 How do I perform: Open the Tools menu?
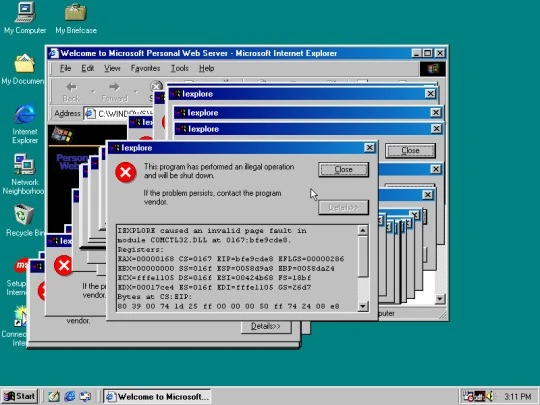(x=180, y=68)
